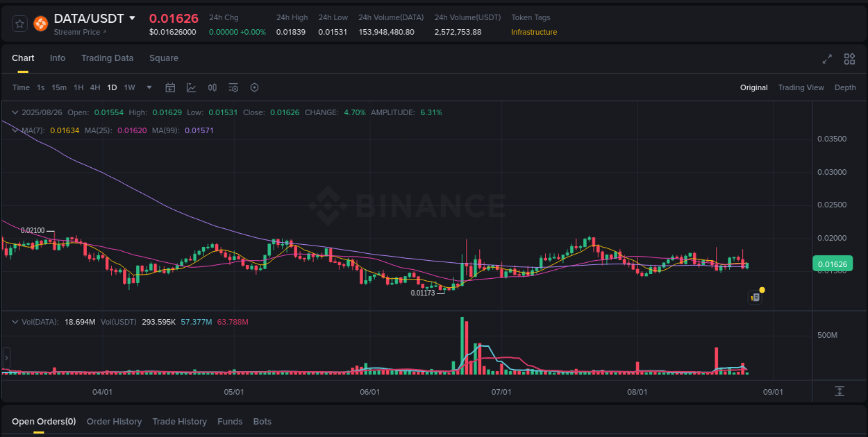Add DATA/USDT to favorites via star icon

click(x=19, y=23)
